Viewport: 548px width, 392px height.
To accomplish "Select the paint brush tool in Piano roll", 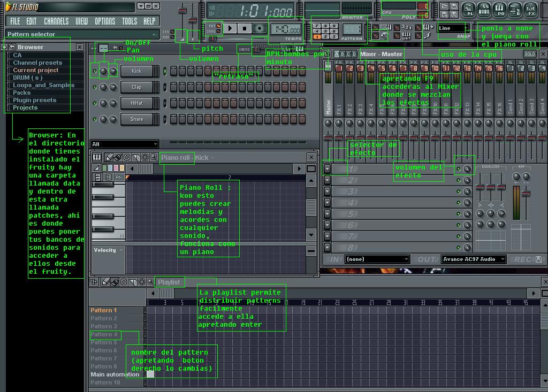I will pos(118,158).
